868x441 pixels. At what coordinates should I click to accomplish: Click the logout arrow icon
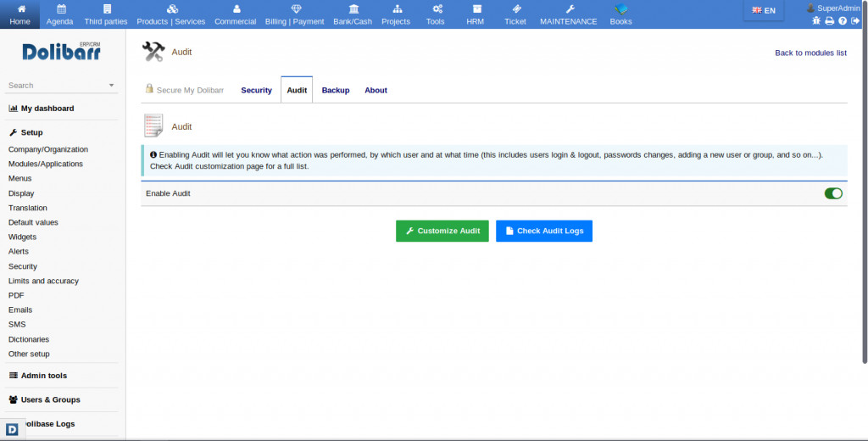[855, 20]
